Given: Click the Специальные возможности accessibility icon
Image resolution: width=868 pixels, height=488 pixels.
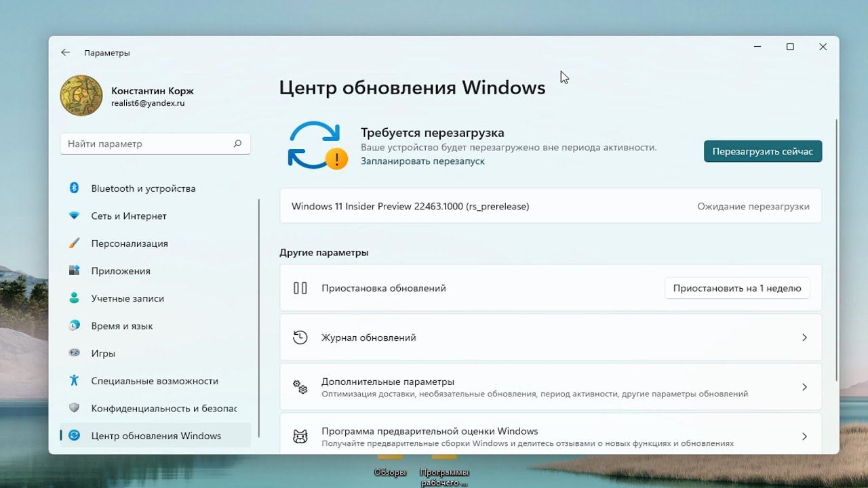Looking at the screenshot, I should click(75, 380).
